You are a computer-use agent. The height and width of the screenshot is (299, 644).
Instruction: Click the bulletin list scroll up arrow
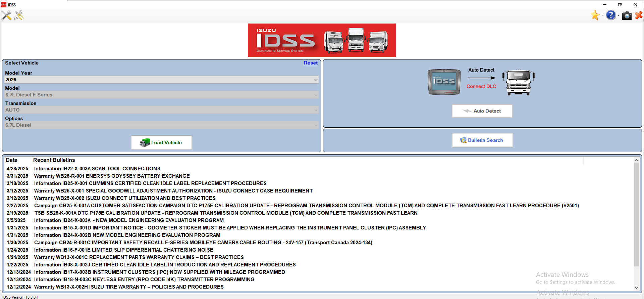tap(636, 160)
